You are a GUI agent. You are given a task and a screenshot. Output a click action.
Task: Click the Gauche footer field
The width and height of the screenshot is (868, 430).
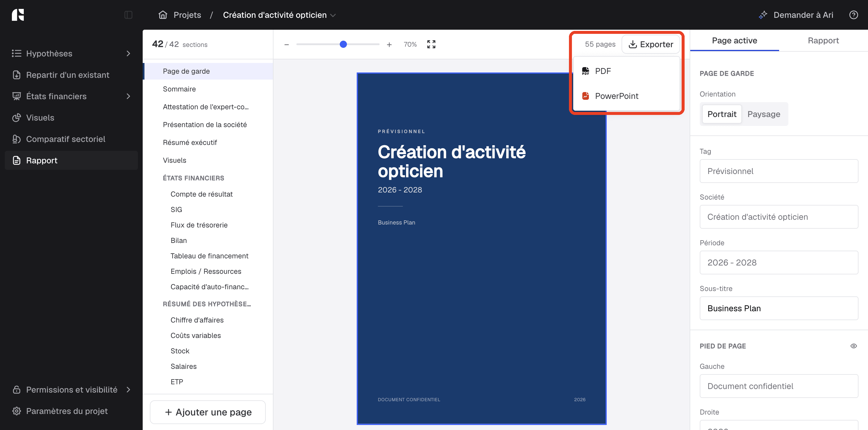[779, 386]
